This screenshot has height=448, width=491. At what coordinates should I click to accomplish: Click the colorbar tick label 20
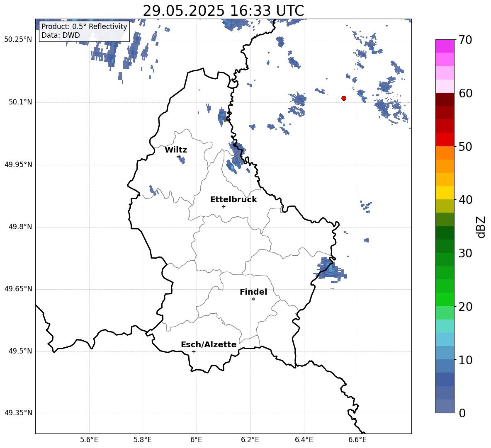(465, 307)
